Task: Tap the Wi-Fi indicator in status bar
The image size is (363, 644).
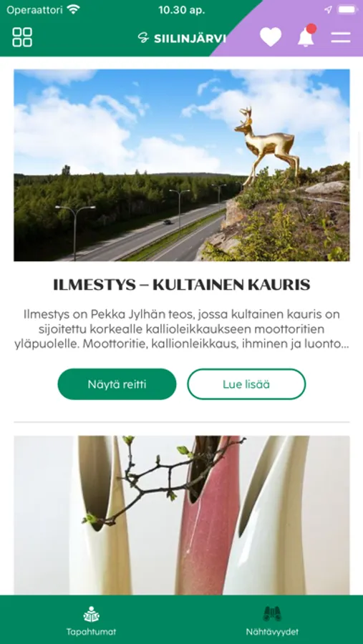Action: coord(74,9)
